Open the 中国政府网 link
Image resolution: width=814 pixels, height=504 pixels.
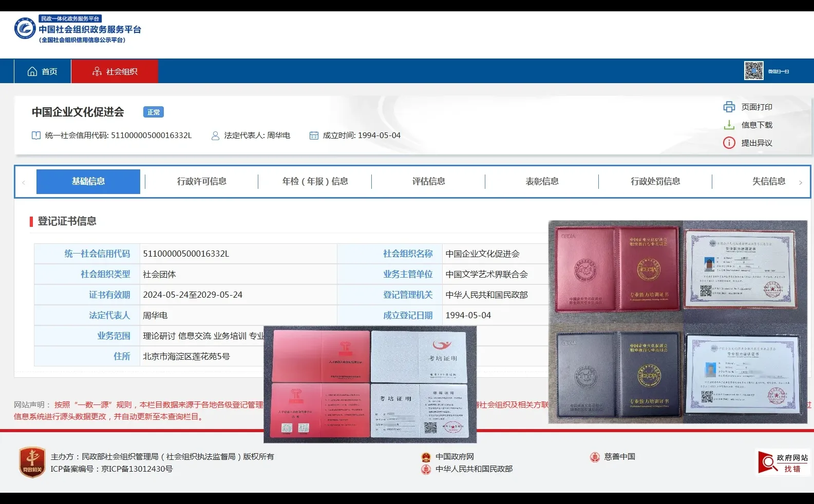point(455,456)
